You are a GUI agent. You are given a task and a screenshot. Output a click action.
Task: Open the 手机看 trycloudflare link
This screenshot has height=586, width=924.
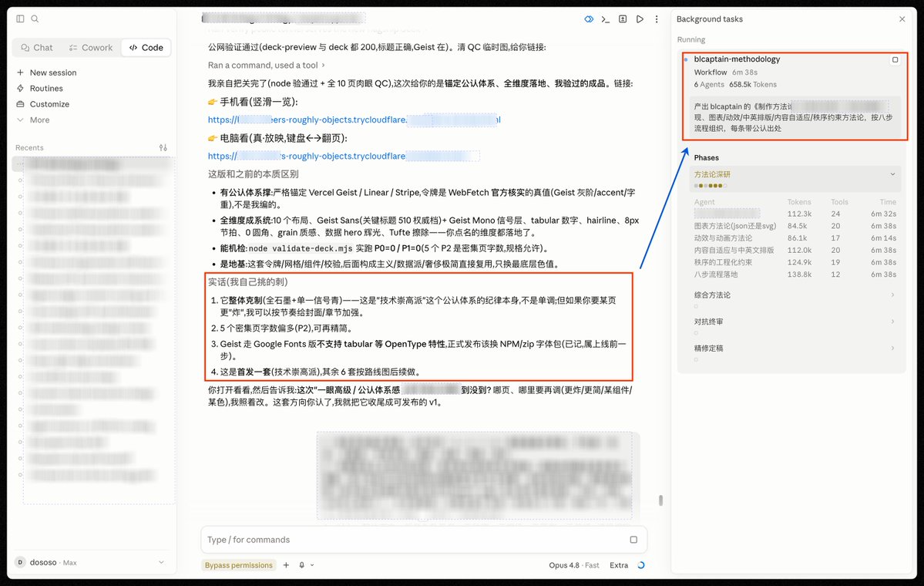pos(354,120)
